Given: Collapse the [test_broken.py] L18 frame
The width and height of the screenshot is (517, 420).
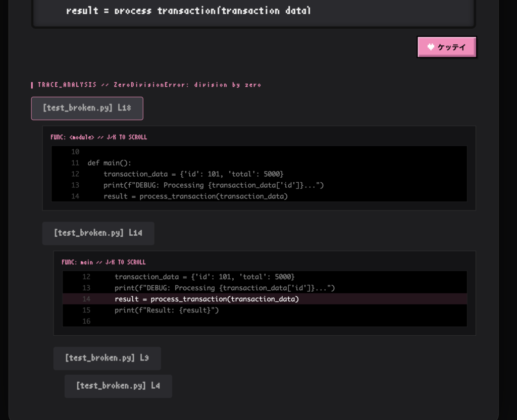Looking at the screenshot, I should point(87,108).
